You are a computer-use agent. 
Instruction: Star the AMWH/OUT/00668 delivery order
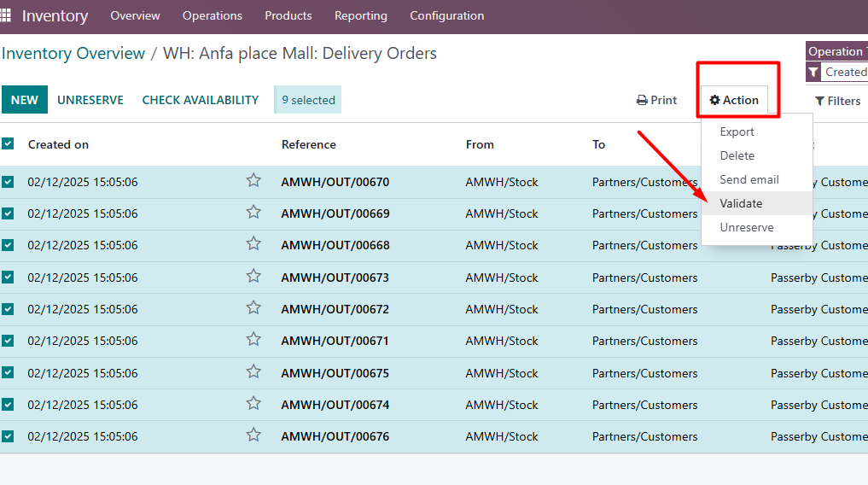[253, 243]
